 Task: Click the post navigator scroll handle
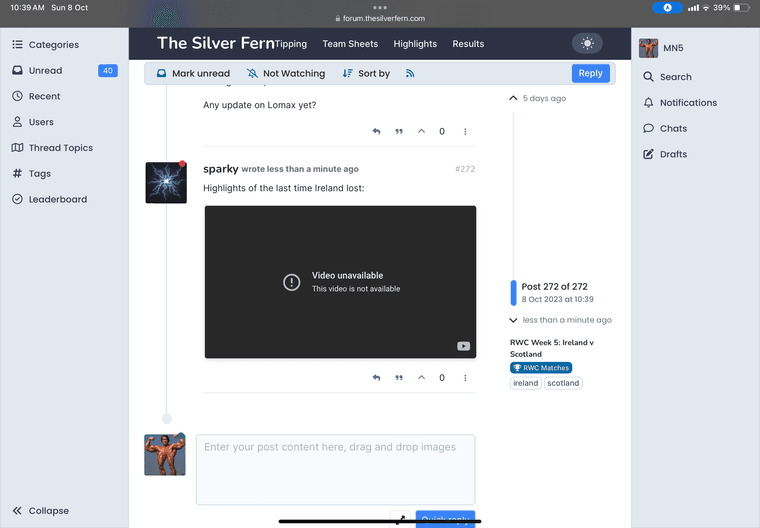coord(514,292)
